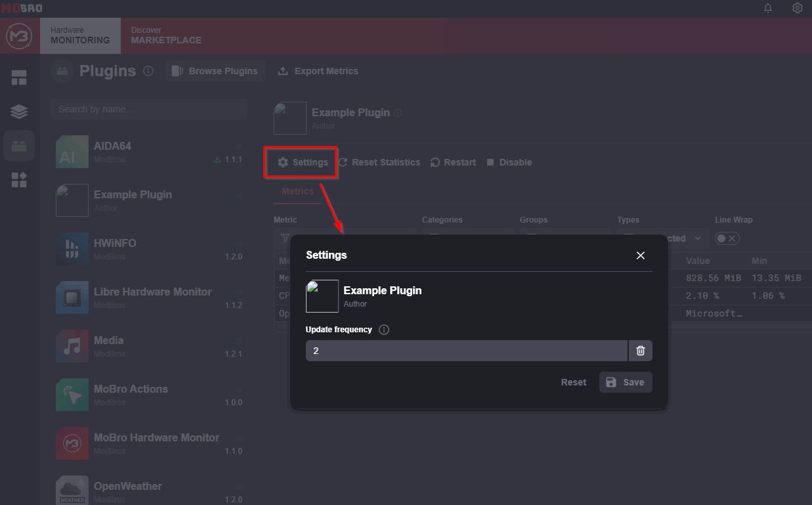Open the app settings gear in title bar
This screenshot has width=812, height=505.
pyautogui.click(x=798, y=8)
